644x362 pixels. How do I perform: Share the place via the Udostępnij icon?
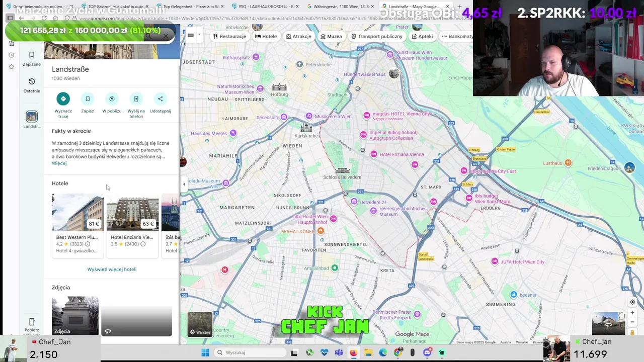click(160, 99)
